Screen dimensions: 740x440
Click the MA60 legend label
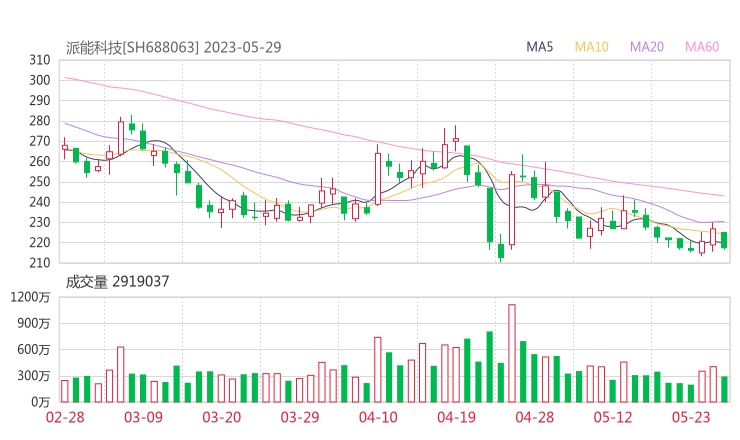[x=702, y=47]
